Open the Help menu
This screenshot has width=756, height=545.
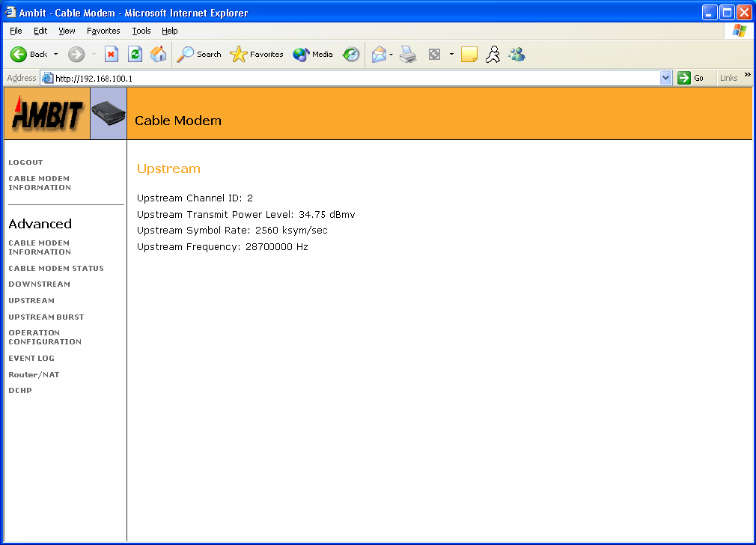tap(169, 31)
